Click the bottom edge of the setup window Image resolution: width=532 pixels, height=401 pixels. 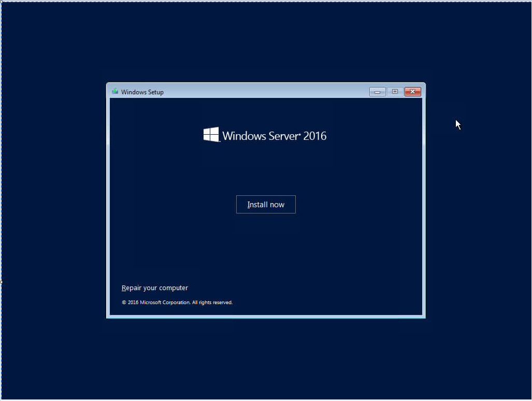pyautogui.click(x=265, y=317)
